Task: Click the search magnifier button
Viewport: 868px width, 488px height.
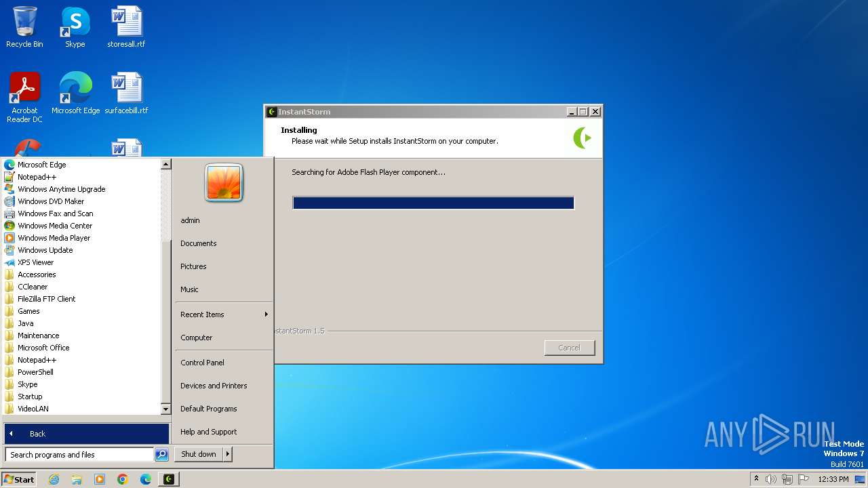Action: point(161,455)
